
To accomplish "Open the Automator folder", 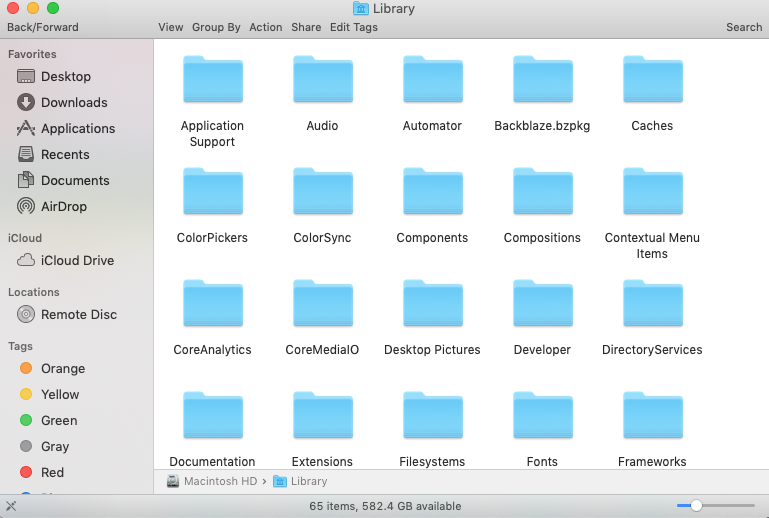I will [x=433, y=79].
